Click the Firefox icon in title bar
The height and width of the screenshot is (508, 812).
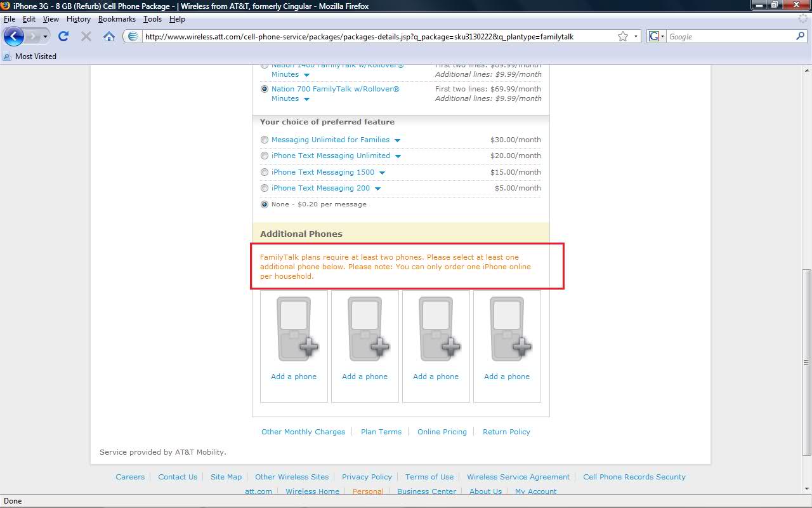pyautogui.click(x=6, y=6)
